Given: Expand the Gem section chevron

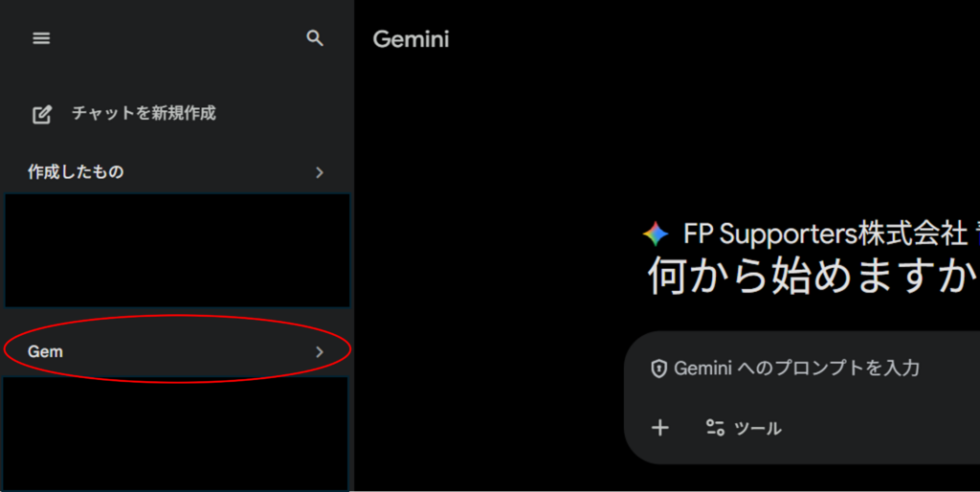Looking at the screenshot, I should pyautogui.click(x=320, y=352).
